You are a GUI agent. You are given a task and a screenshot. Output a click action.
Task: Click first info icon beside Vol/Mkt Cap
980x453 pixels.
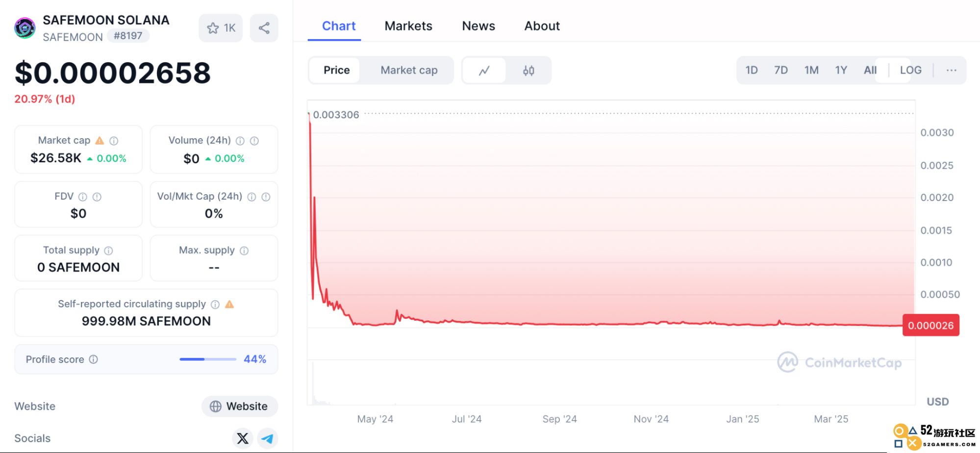pos(251,197)
